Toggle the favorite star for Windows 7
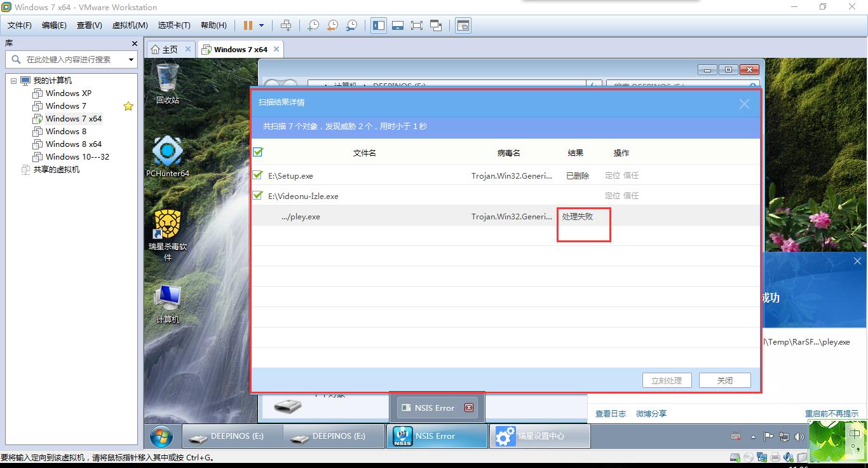Viewport: 868px width, 468px height. (x=128, y=106)
